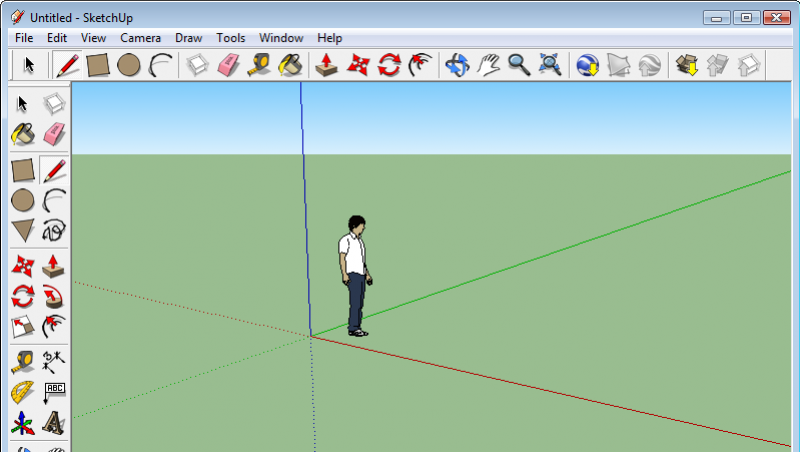Choose the Text label tool
The image size is (800, 452).
[54, 392]
